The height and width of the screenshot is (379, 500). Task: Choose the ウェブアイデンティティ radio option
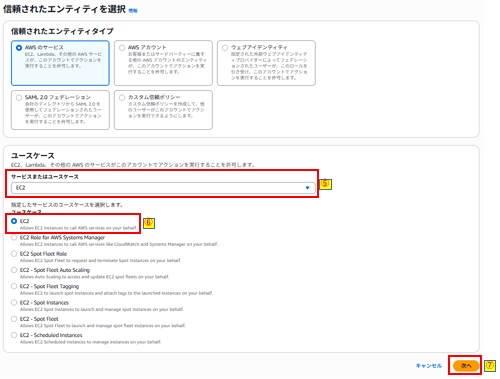click(225, 48)
